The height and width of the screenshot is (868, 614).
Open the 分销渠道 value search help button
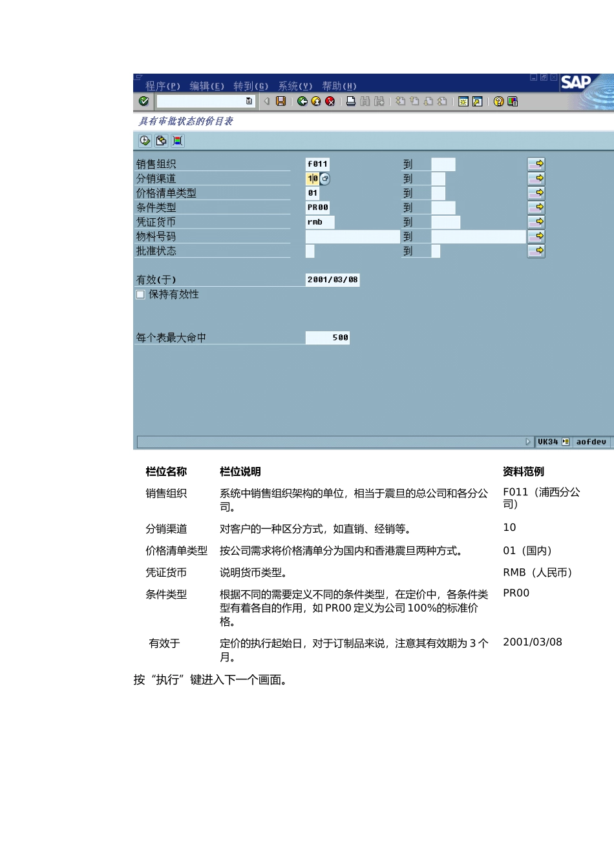325,179
